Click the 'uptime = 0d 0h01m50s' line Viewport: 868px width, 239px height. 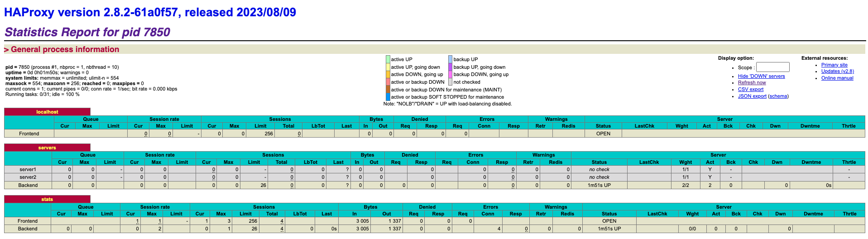[x=47, y=72]
